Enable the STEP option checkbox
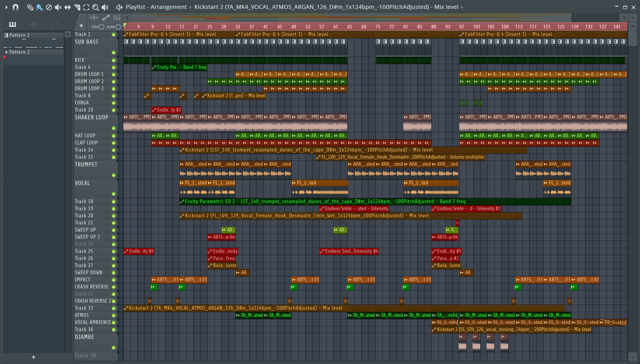 pyautogui.click(x=102, y=27)
